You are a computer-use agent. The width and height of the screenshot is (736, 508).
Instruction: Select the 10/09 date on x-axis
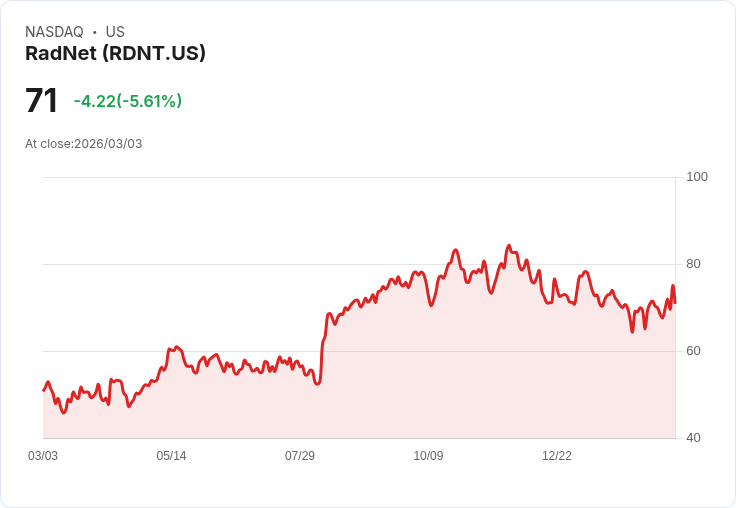428,456
